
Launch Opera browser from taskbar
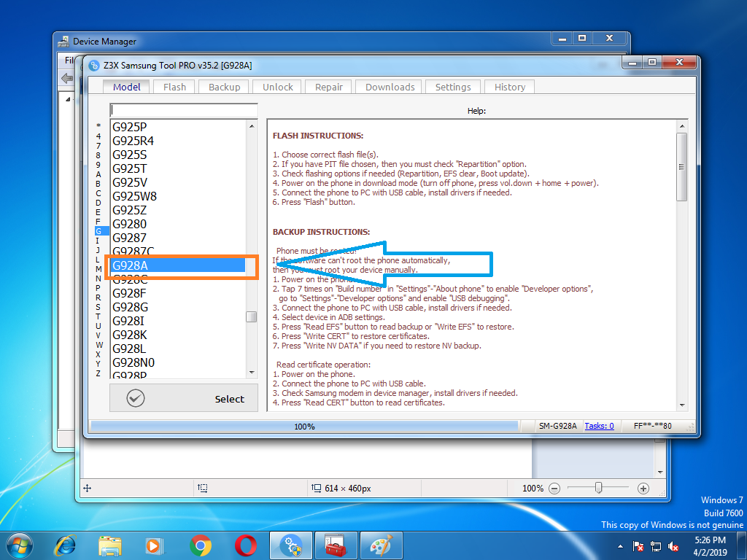click(246, 545)
